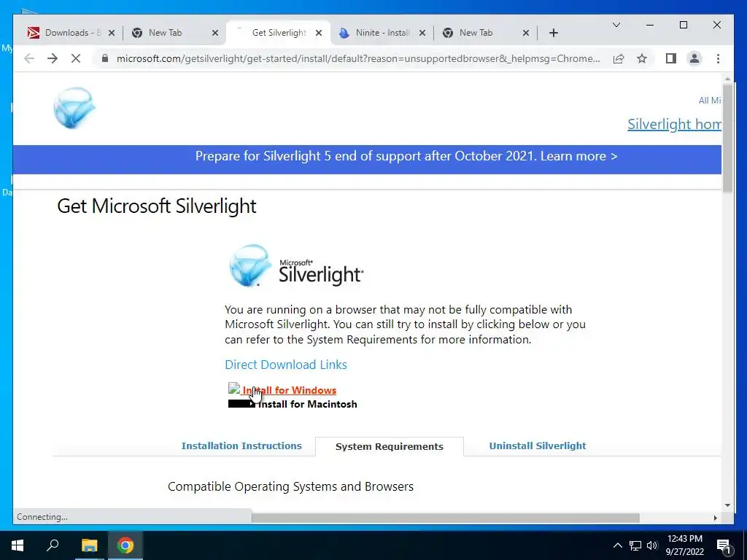Click the horizontal scrollbar thumb
747x560 pixels.
tap(446, 518)
